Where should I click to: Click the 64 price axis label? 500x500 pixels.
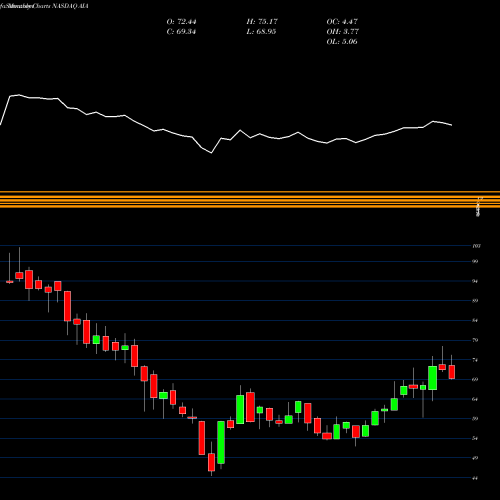(475, 399)
